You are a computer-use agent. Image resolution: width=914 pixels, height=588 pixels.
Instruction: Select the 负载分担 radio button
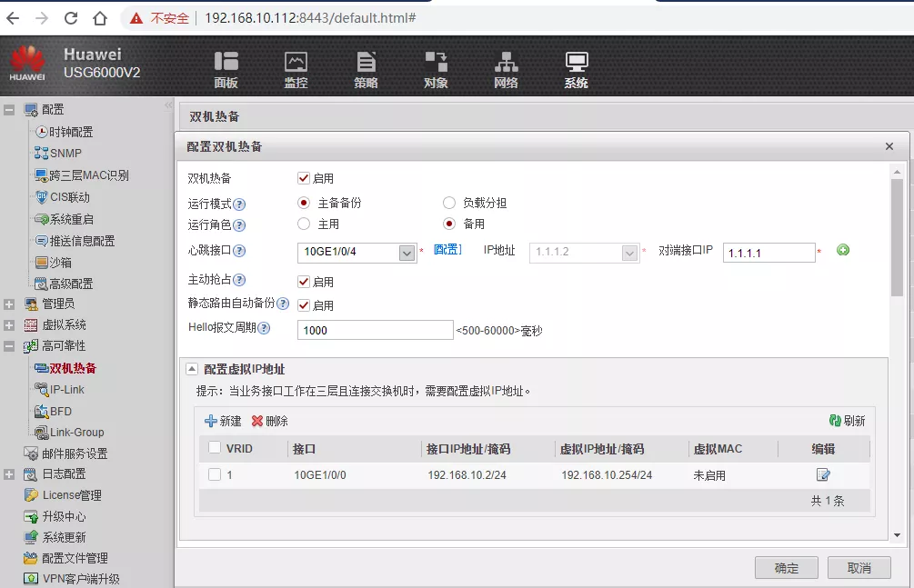click(x=449, y=203)
